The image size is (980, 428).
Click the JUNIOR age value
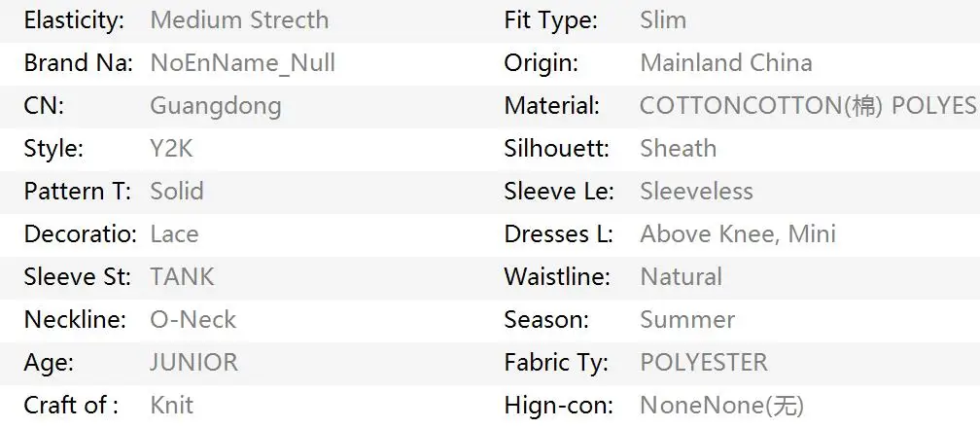193,363
